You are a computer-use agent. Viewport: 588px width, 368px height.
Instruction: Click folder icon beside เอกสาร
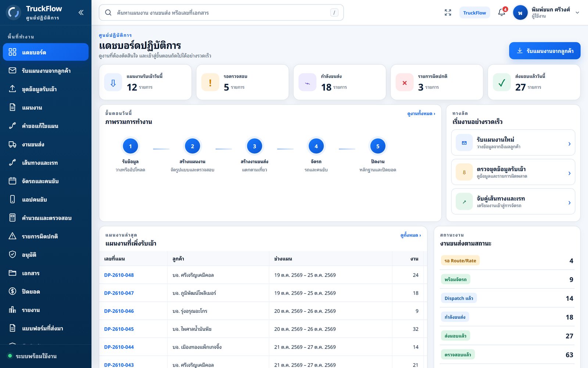tap(12, 273)
